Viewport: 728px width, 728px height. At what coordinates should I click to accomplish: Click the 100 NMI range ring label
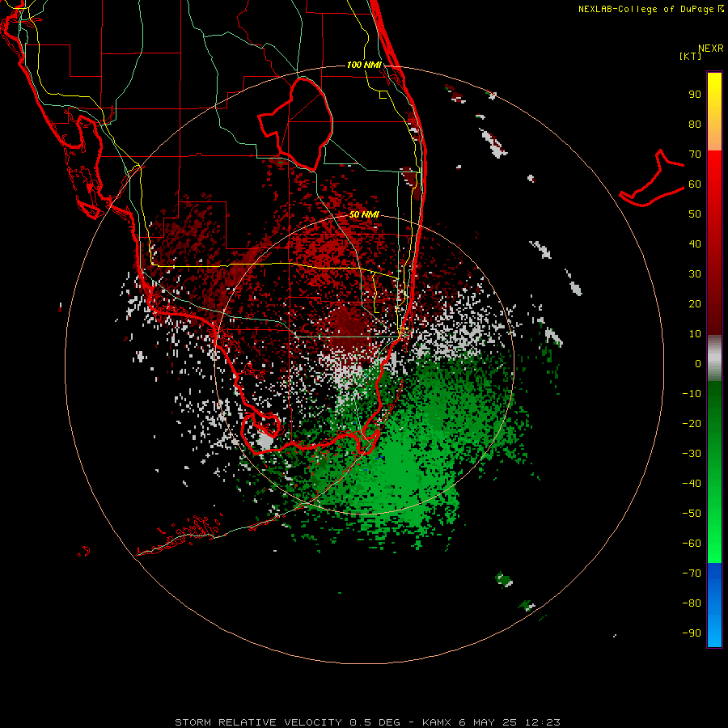coord(364,65)
